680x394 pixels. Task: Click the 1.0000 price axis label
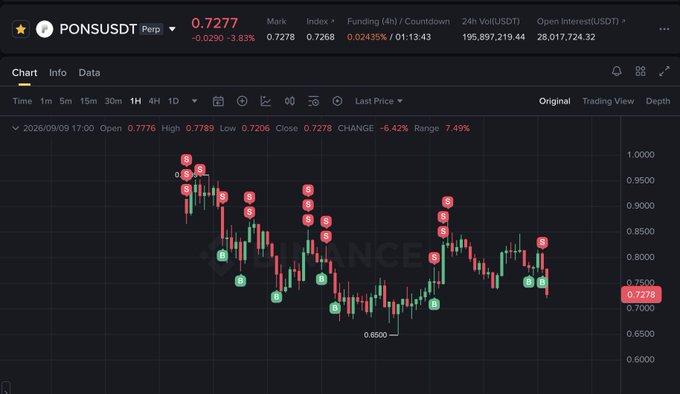pos(641,155)
